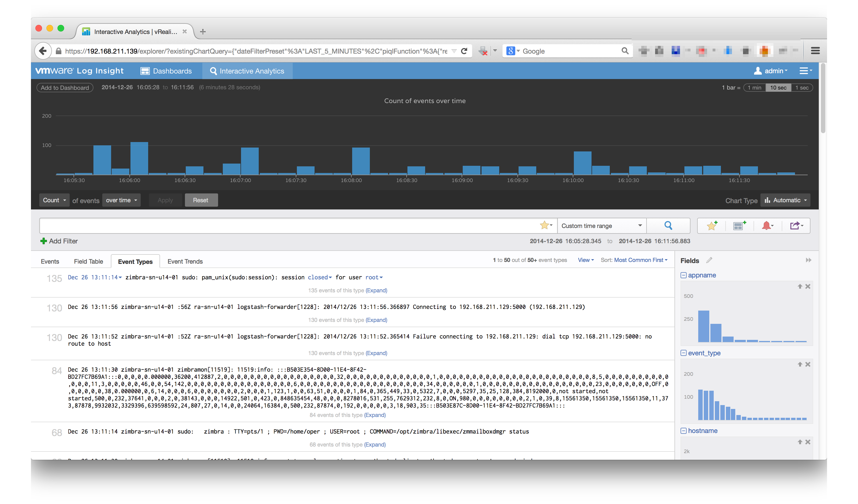858x504 pixels.
Task: Expand the 135 events type
Action: [376, 290]
